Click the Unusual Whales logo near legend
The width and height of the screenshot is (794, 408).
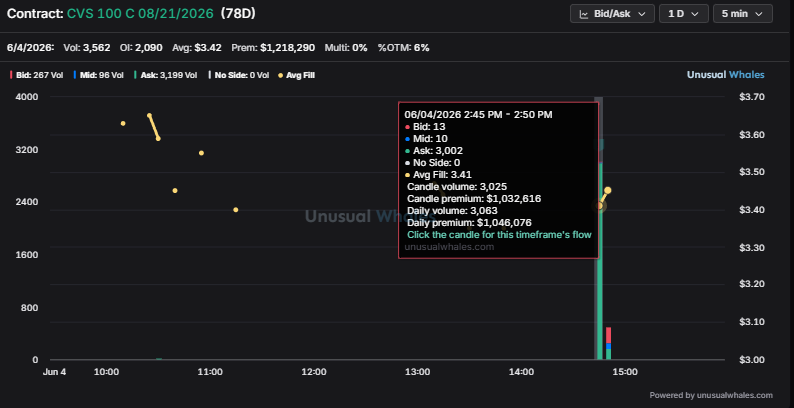click(x=725, y=74)
